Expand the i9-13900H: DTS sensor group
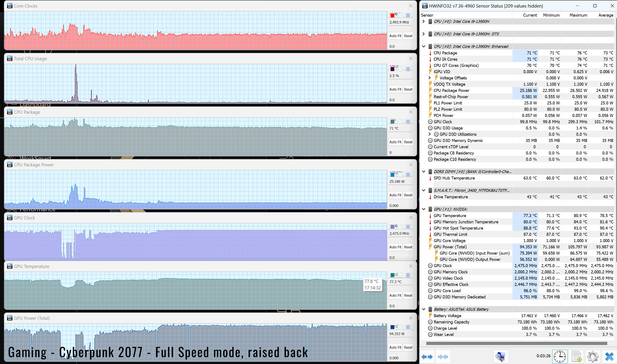The image size is (617, 364). pyautogui.click(x=423, y=34)
